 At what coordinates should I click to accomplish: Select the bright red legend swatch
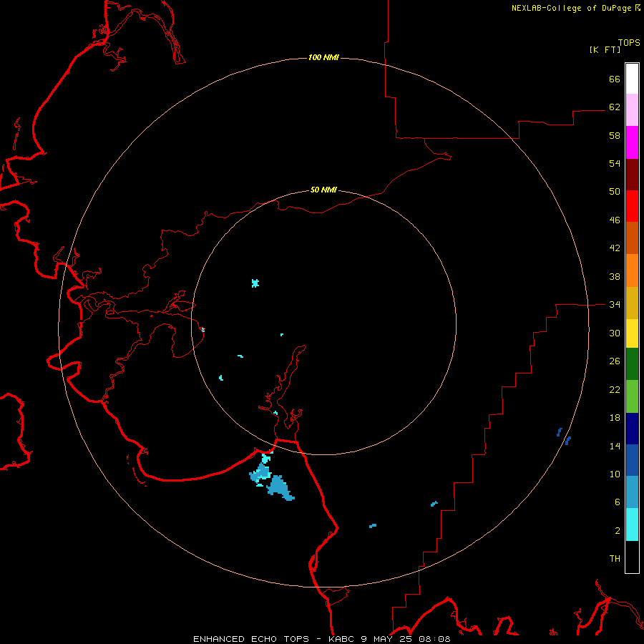pos(632,206)
